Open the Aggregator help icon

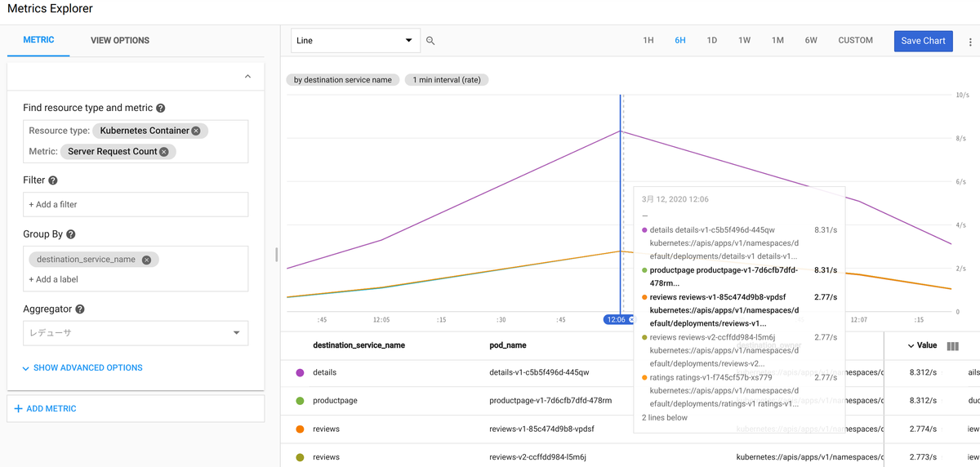point(80,309)
